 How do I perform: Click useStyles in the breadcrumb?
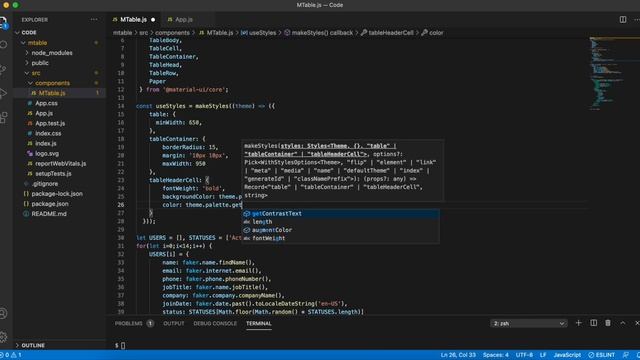tap(262, 33)
